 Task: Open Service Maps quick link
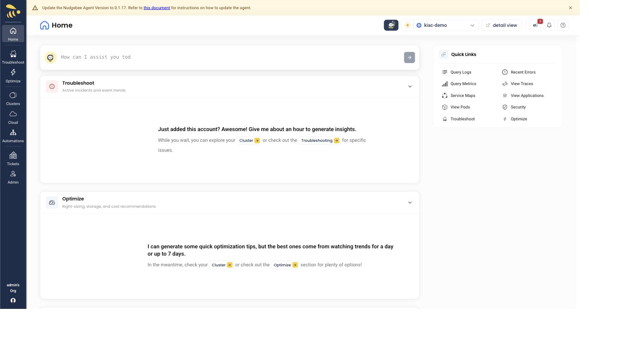point(458,96)
